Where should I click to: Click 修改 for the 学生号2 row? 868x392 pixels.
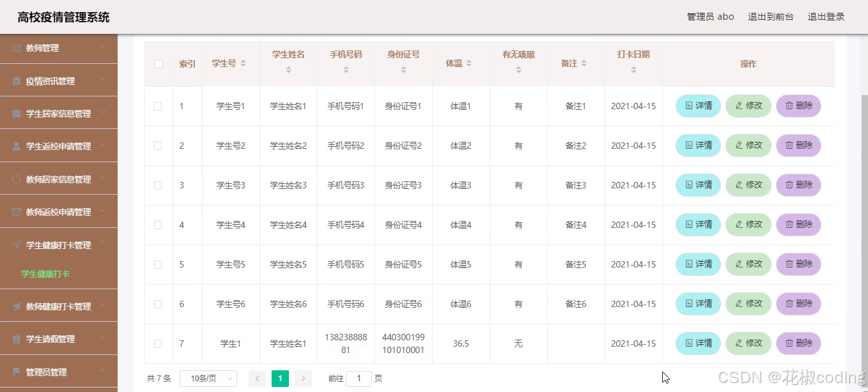[x=748, y=146]
